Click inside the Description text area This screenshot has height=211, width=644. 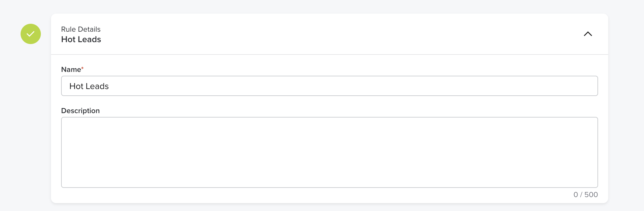(329, 152)
